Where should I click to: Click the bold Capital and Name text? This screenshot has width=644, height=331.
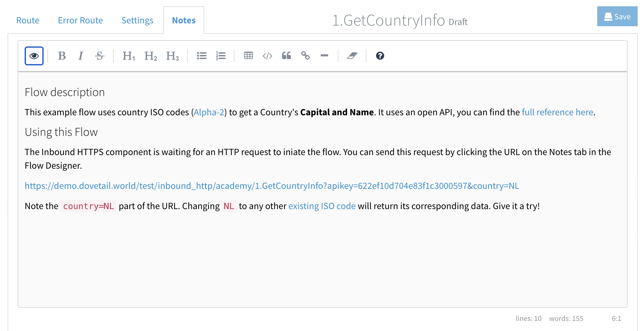tap(337, 112)
